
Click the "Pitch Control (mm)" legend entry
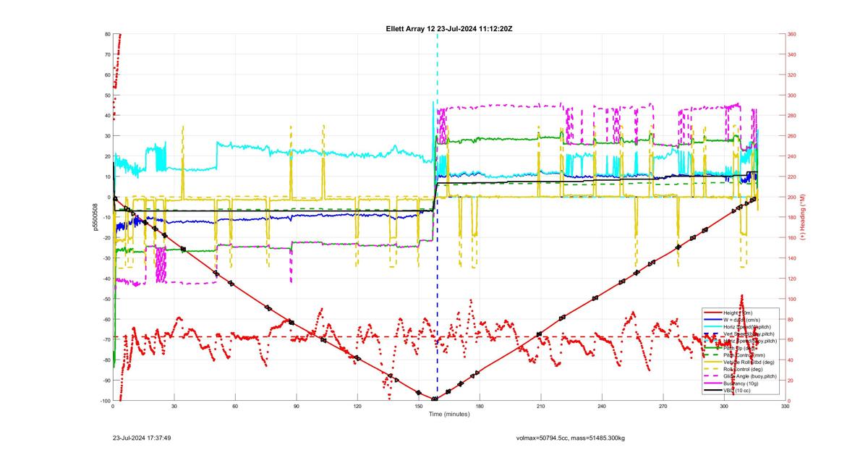click(744, 355)
